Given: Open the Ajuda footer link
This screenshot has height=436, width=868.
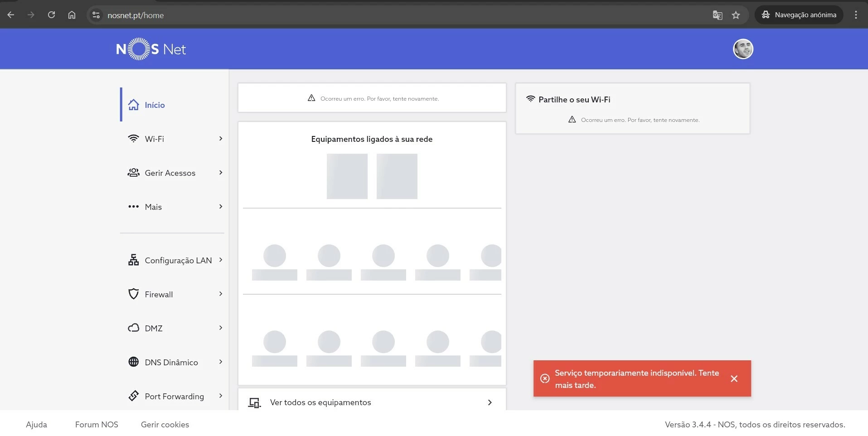Looking at the screenshot, I should coord(36,425).
